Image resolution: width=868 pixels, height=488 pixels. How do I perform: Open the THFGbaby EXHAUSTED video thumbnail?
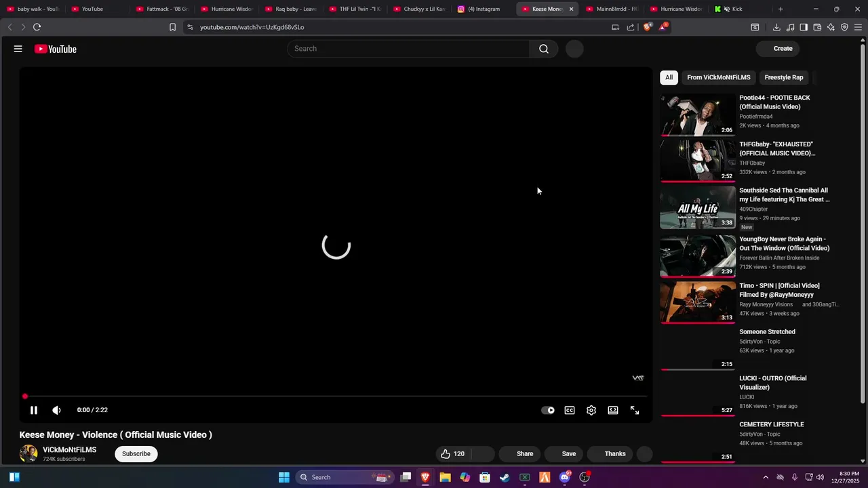(698, 161)
